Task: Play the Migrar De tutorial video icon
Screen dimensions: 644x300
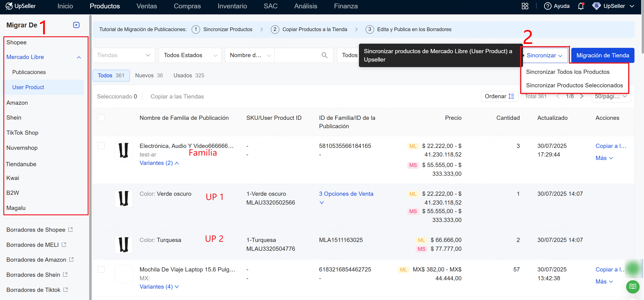Action: point(76,25)
